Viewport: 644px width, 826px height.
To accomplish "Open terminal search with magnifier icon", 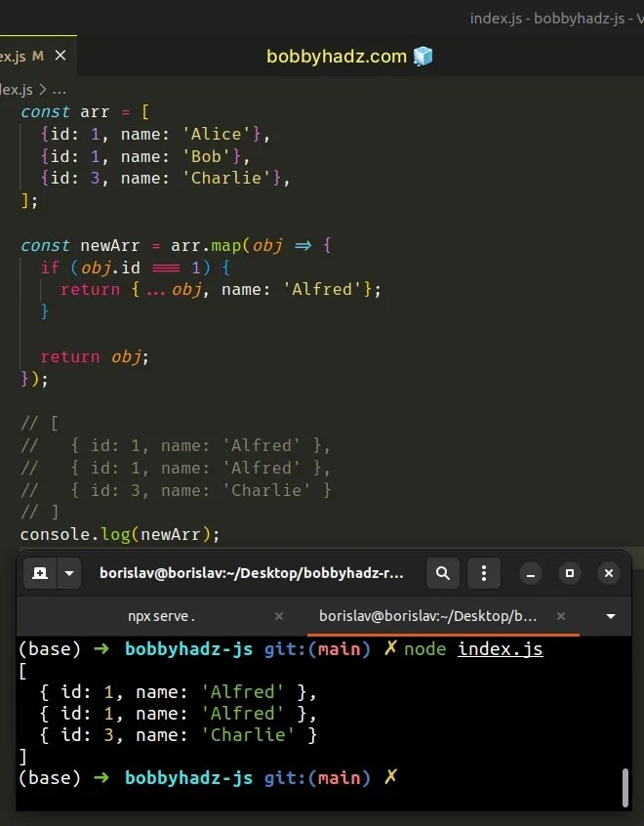I will pos(443,572).
